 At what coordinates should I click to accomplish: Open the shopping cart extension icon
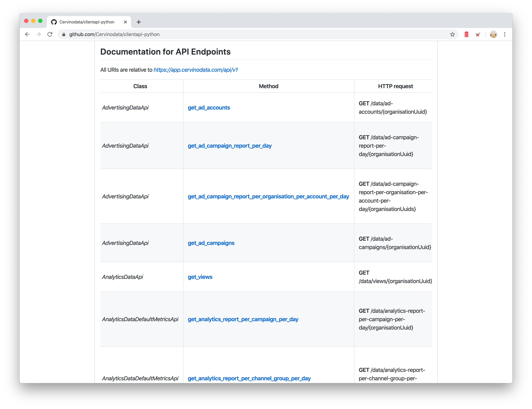click(x=478, y=34)
